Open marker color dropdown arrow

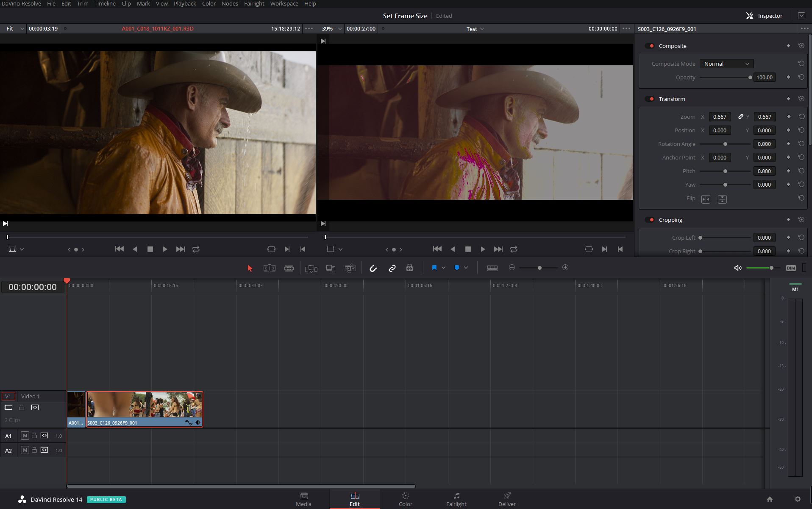[x=466, y=268]
